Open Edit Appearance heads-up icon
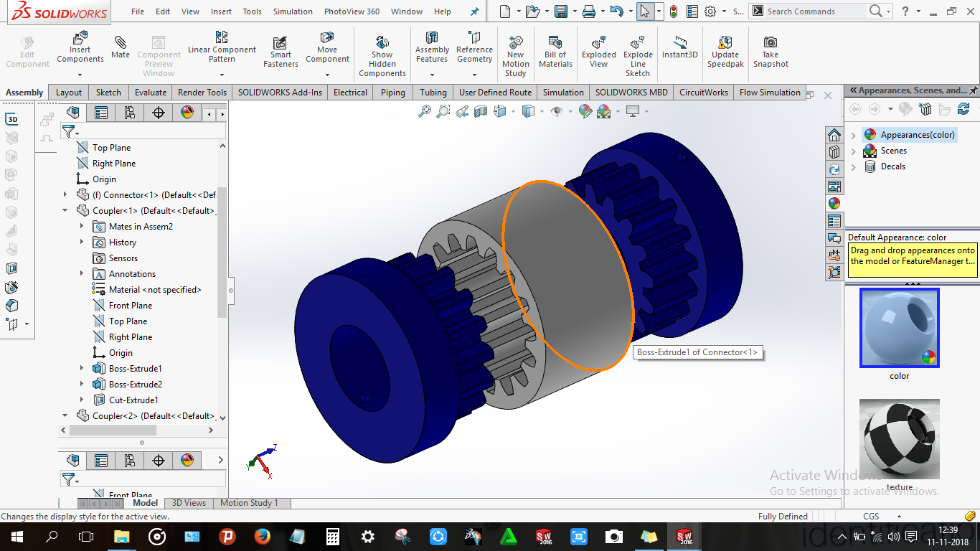The image size is (980, 551). (585, 110)
